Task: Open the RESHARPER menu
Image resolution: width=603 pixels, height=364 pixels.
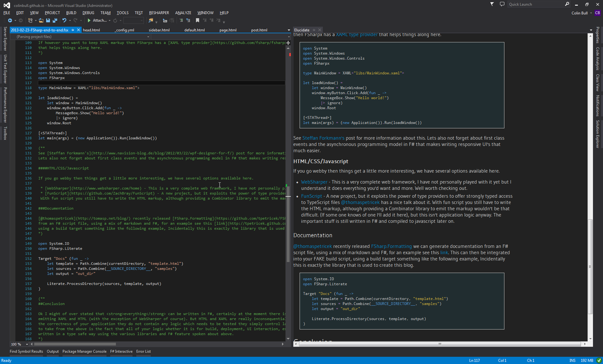Action: 159,13
